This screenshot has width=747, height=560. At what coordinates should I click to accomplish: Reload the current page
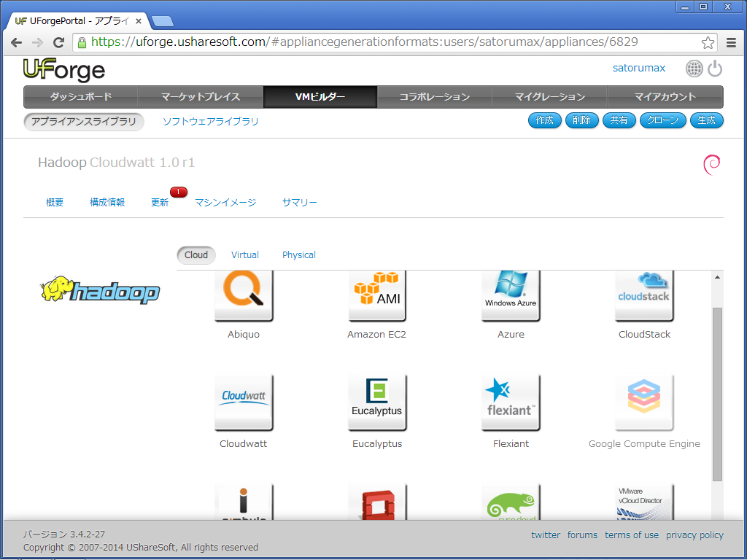(58, 42)
